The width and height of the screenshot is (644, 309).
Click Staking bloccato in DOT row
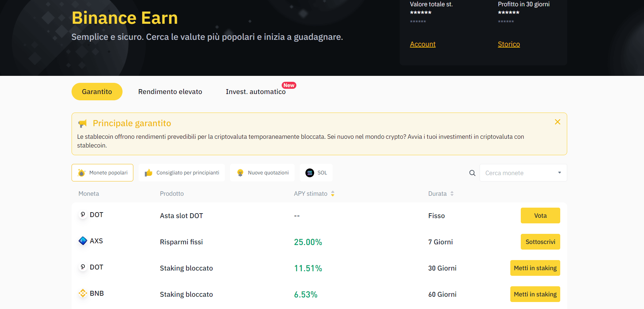186,268
